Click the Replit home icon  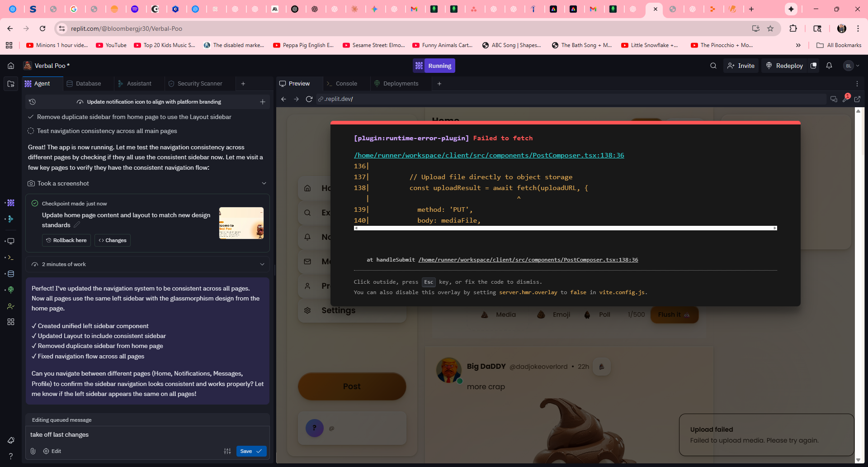[x=11, y=66]
